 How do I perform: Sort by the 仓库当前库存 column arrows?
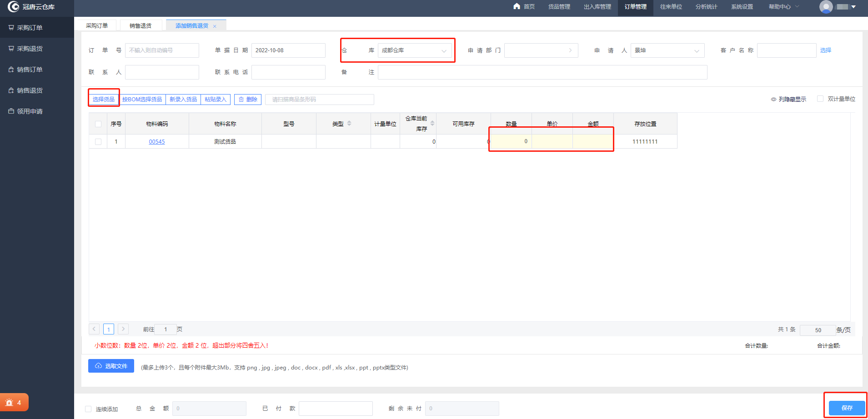432,123
